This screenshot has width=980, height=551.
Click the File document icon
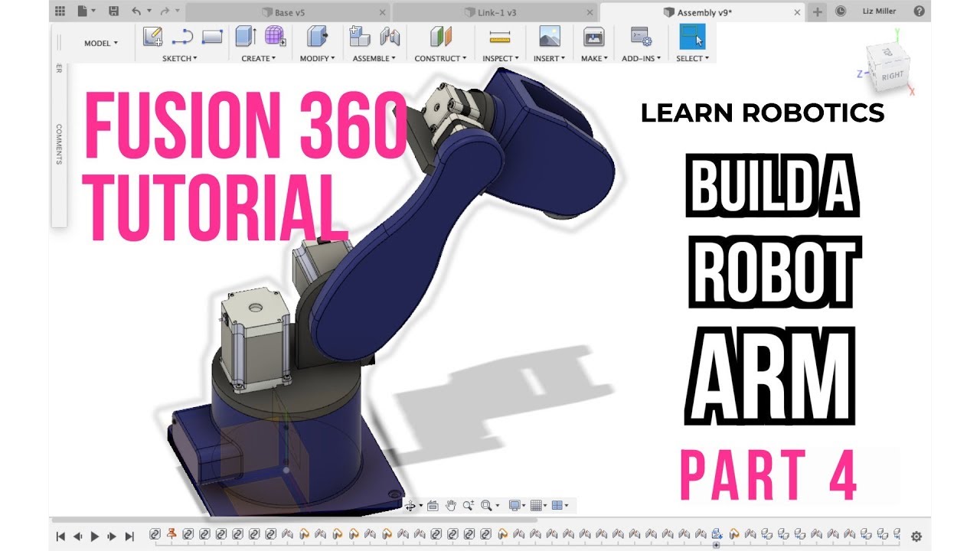(82, 11)
